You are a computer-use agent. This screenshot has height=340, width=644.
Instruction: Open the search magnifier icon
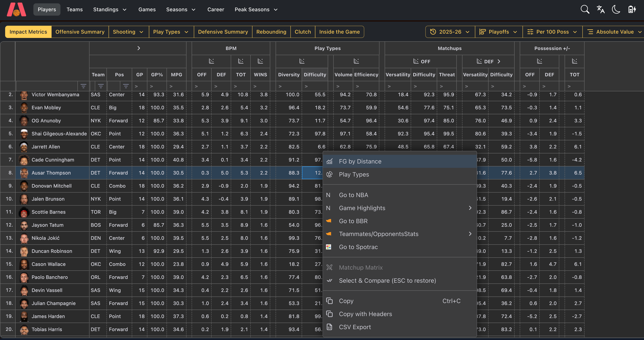click(x=585, y=9)
